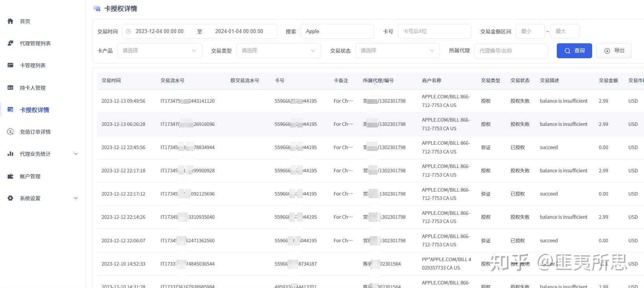Open 卡管理列表 menu item

coord(33,65)
